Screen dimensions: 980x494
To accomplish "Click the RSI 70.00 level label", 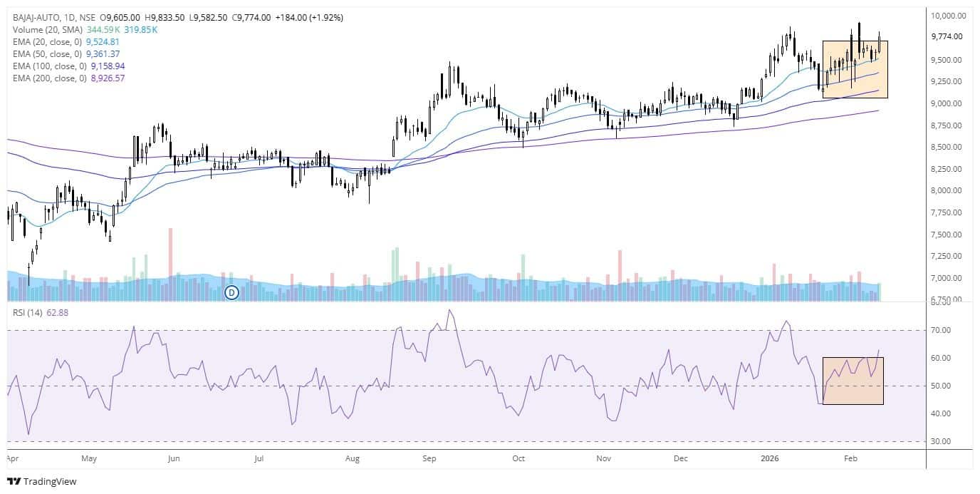I will point(942,330).
